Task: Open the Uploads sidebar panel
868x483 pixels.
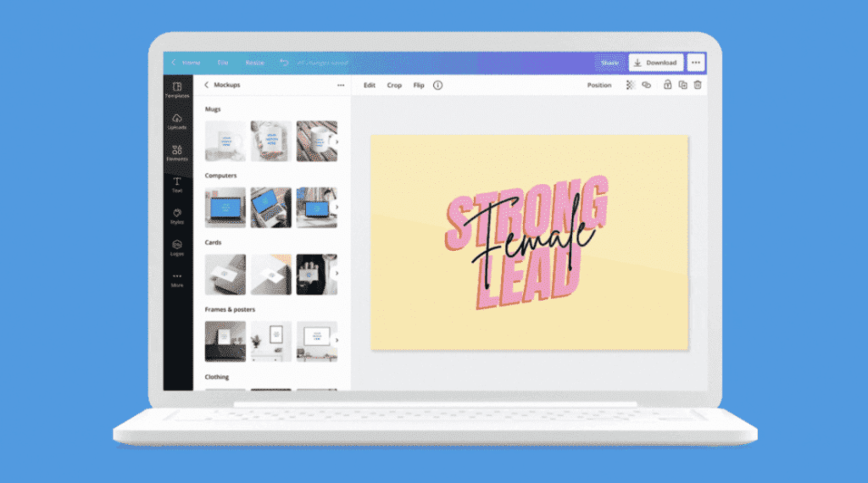Action: pyautogui.click(x=177, y=122)
